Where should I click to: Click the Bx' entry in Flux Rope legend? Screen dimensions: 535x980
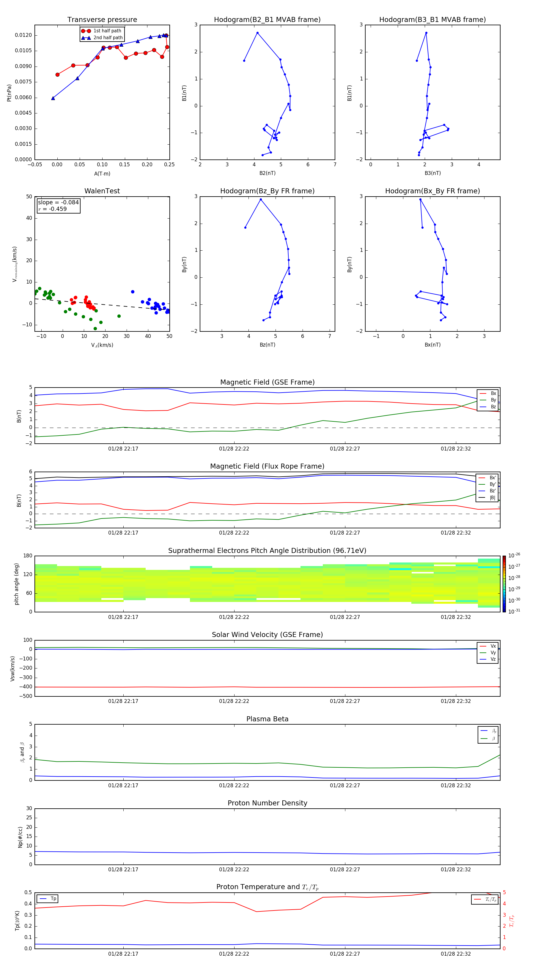[x=488, y=478]
